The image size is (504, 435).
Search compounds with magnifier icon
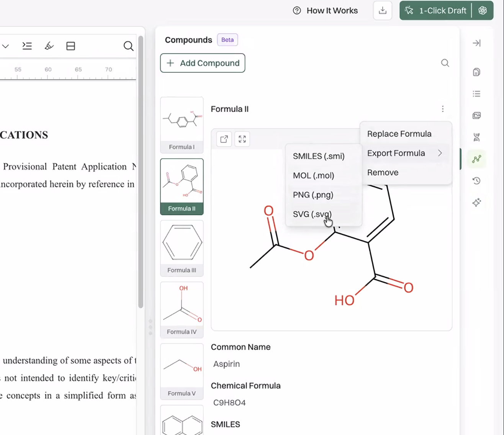point(445,63)
